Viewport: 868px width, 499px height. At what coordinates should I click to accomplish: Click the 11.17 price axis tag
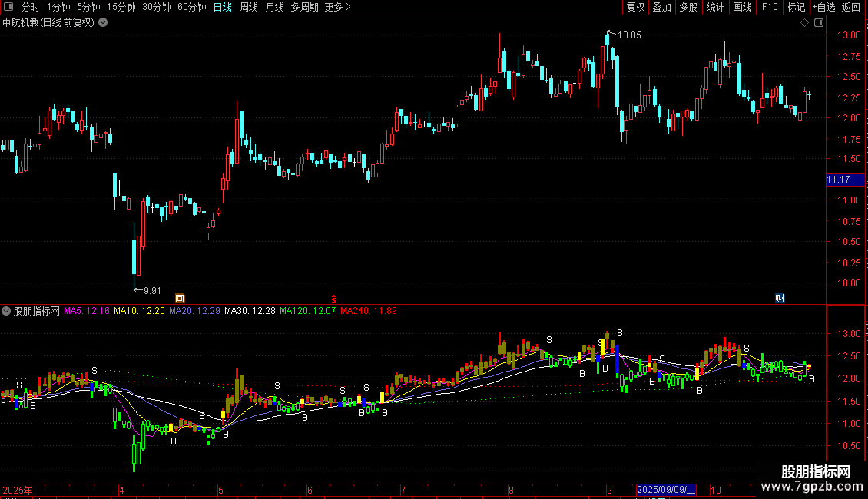coord(845,180)
